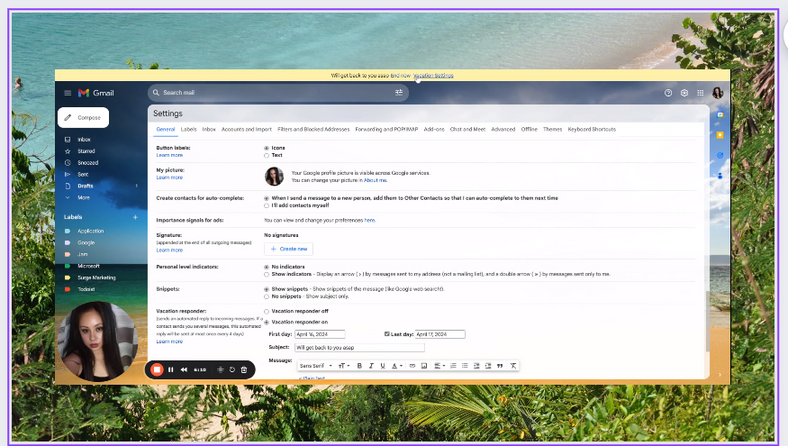Image resolution: width=788 pixels, height=446 pixels.
Task: Click the Compose button
Action: (x=83, y=118)
